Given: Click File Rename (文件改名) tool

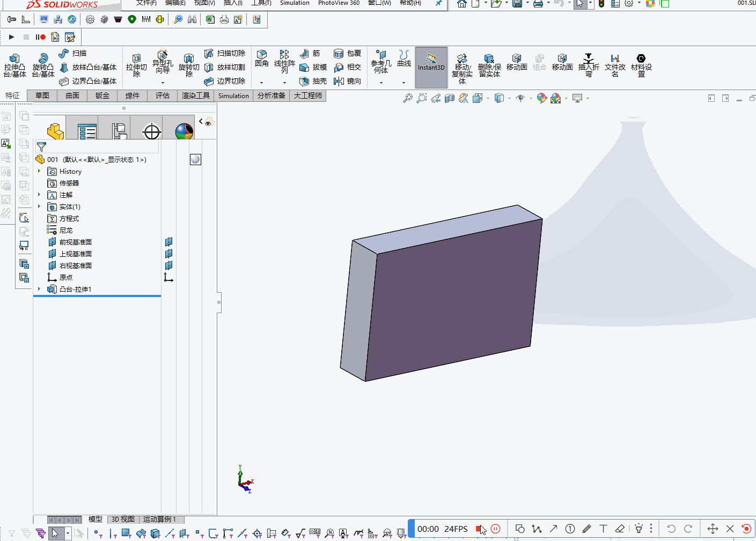Looking at the screenshot, I should (615, 65).
